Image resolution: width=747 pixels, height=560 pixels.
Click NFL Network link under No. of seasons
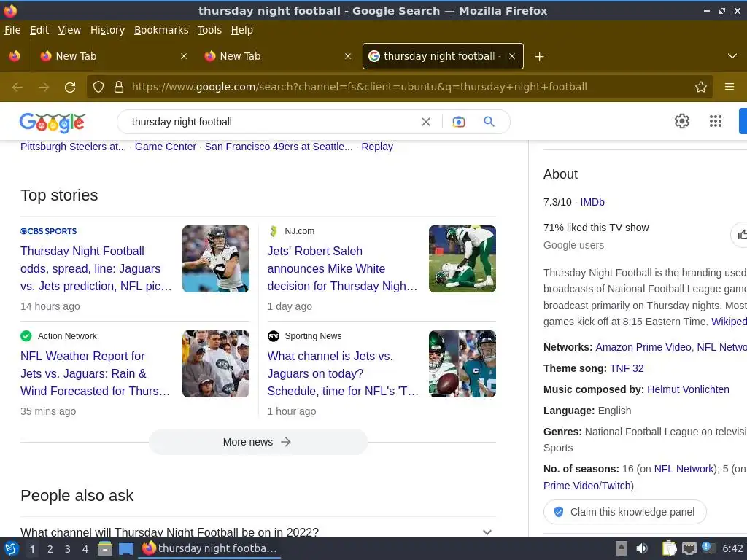[x=684, y=469]
